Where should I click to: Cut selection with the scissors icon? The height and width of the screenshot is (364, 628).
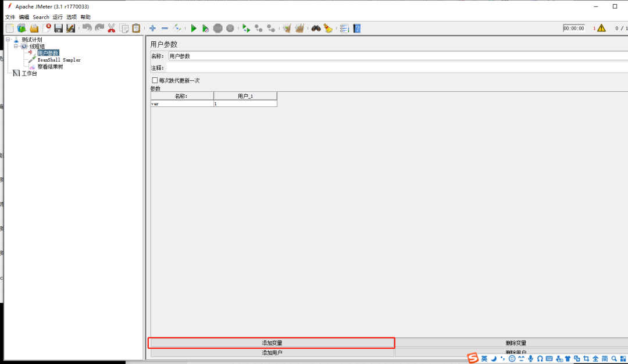point(111,28)
